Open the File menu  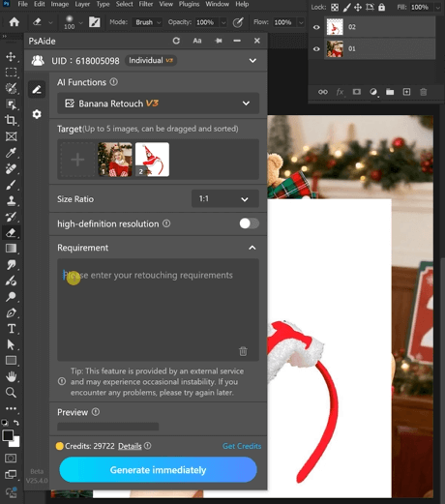point(22,4)
